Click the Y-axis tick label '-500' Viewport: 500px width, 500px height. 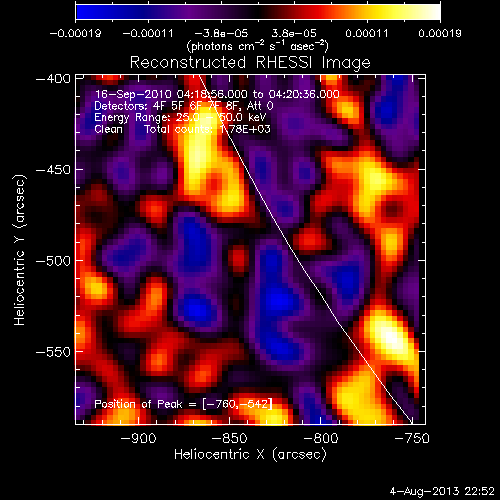pos(53,261)
